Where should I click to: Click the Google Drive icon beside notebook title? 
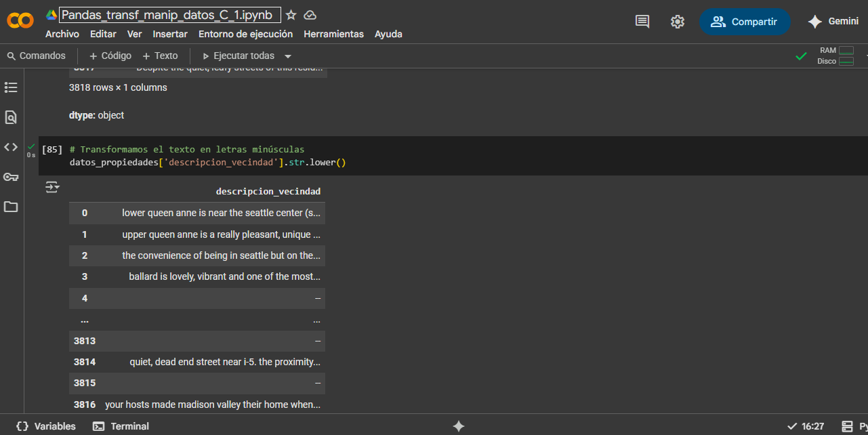click(x=51, y=15)
